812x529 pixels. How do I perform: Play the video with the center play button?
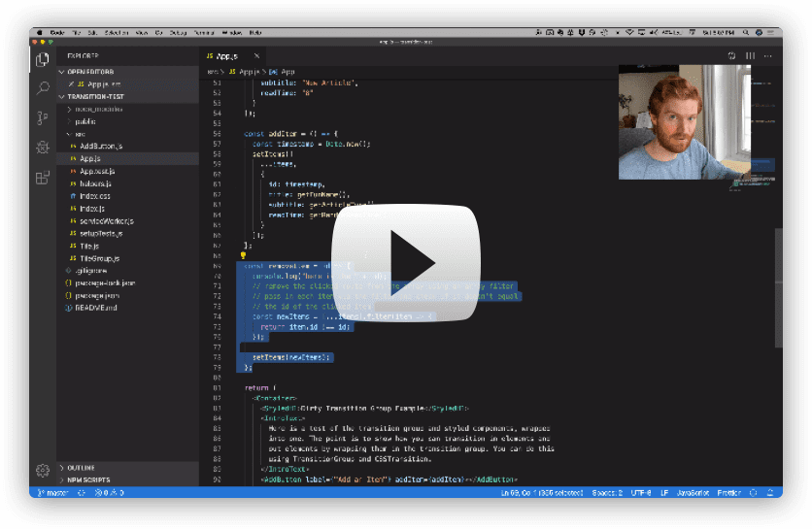405,264
